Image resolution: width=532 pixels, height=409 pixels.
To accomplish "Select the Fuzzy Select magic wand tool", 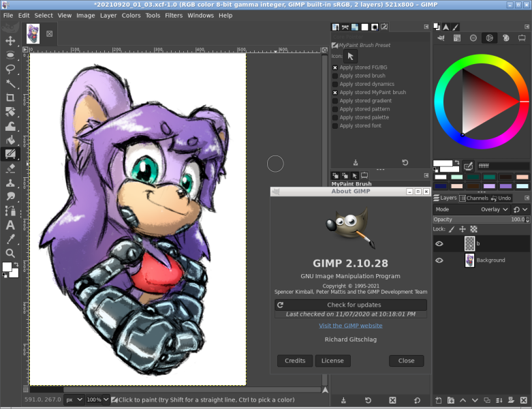I will click(x=10, y=83).
